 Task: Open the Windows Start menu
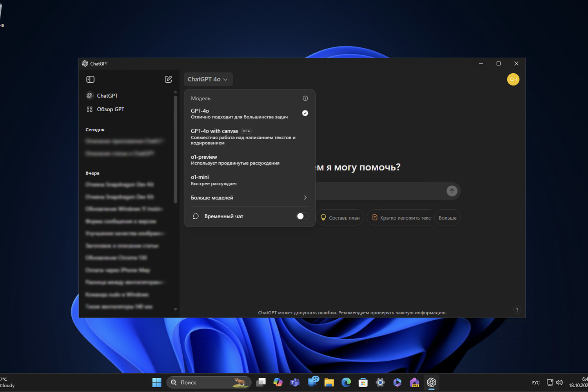157,382
